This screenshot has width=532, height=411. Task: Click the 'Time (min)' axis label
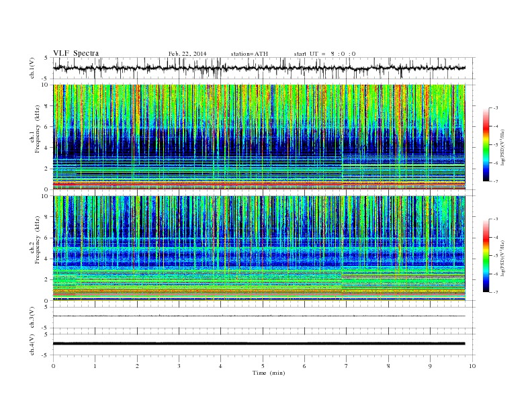[x=269, y=373]
